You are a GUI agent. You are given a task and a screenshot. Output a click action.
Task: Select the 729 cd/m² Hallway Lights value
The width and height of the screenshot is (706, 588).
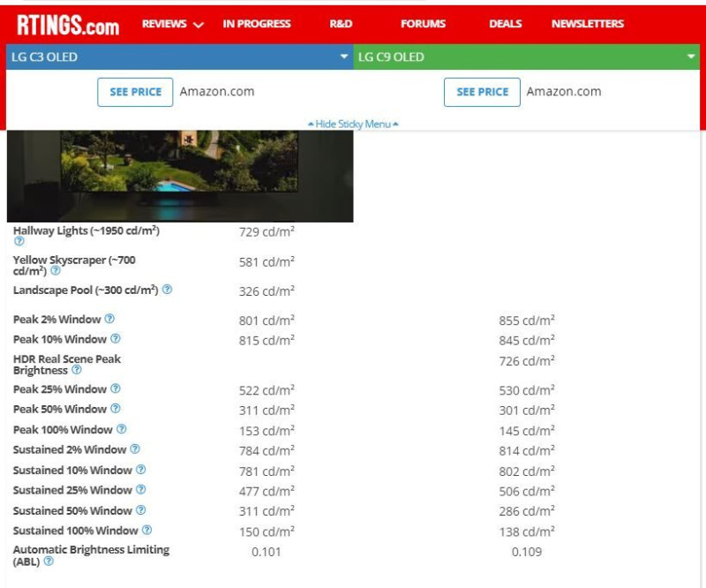click(267, 231)
